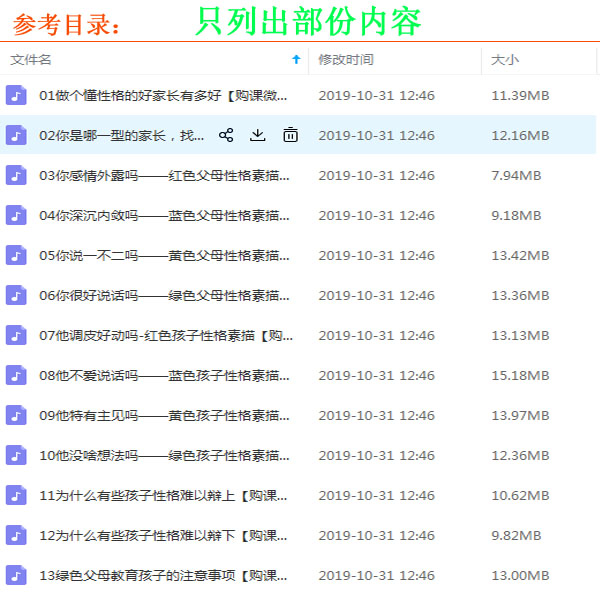Select the music file icon for file 05
Image resolution: width=600 pixels, height=593 pixels.
[x=16, y=255]
